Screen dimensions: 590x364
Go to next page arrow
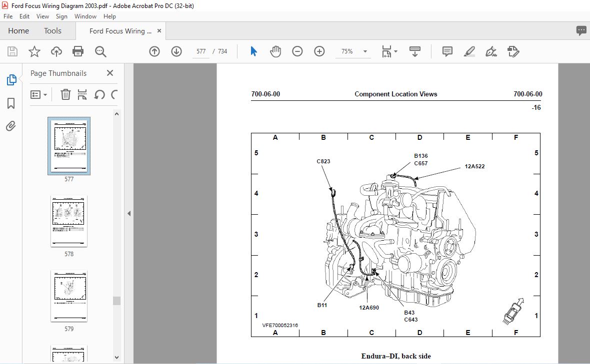(176, 51)
